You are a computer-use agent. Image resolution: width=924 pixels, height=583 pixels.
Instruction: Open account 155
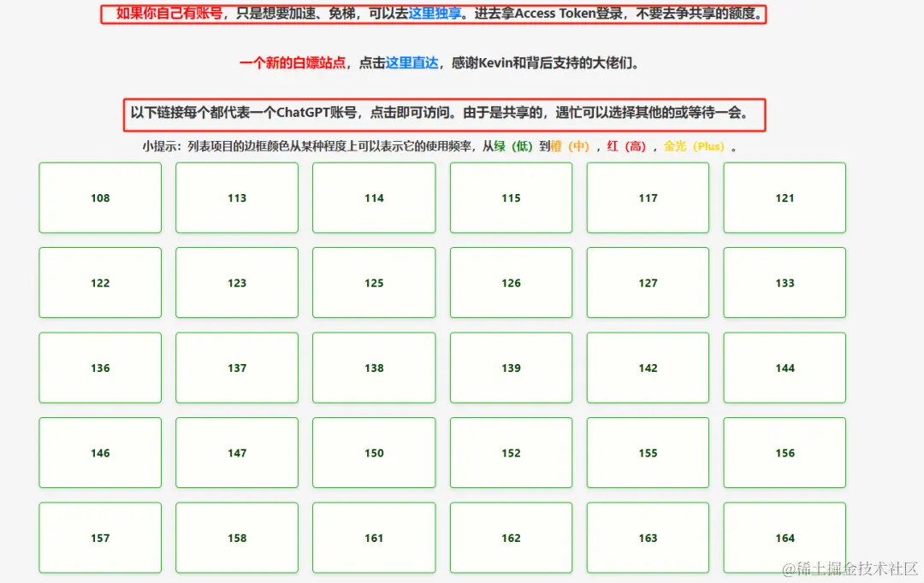click(x=648, y=452)
